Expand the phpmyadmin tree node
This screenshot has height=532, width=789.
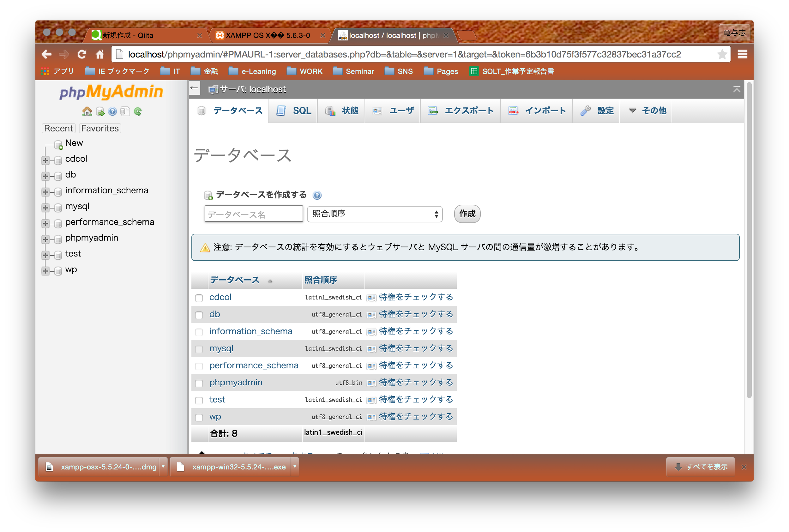point(45,239)
